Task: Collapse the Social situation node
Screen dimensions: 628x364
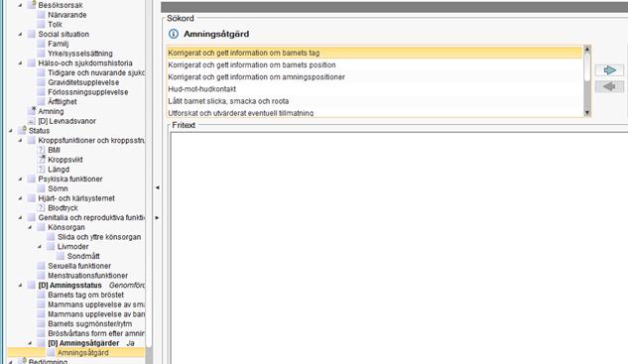Action: tap(20, 34)
